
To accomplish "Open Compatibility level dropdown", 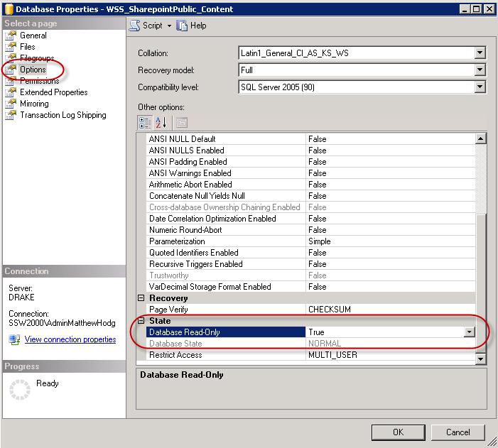I will point(480,87).
